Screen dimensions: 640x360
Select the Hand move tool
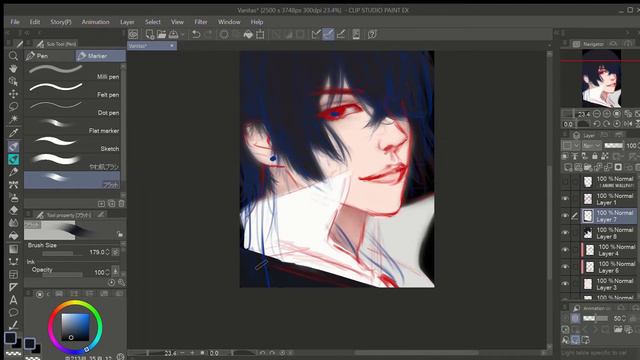click(x=13, y=68)
